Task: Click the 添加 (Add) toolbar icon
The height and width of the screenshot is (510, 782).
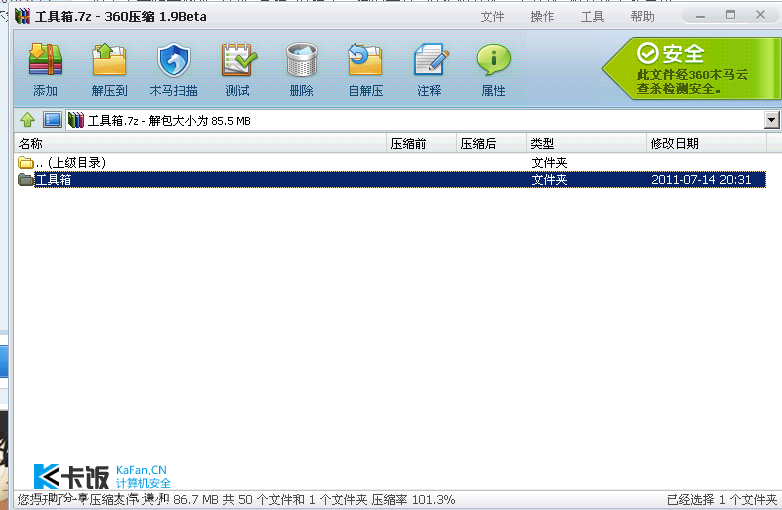Action: [x=45, y=60]
